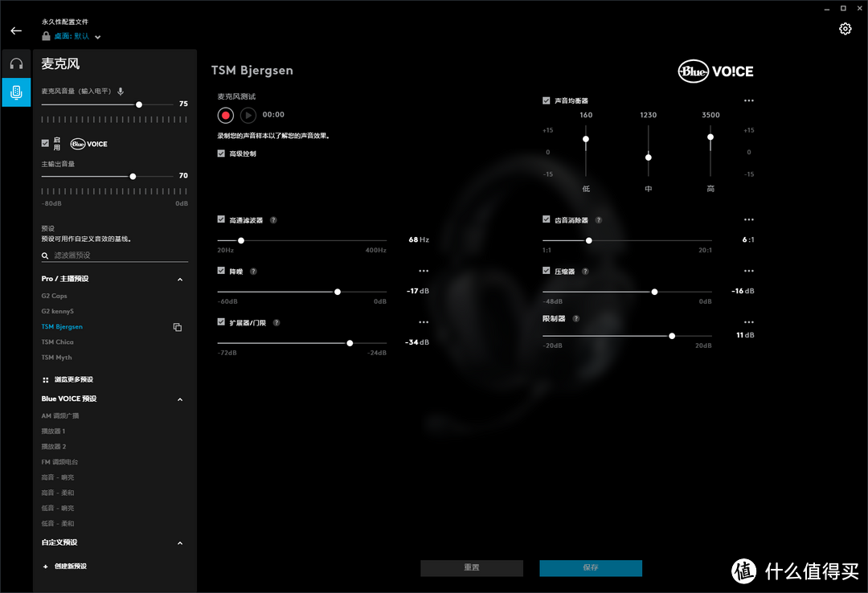
Task: Open the 桌面: 默认 profile dropdown
Action: 77,36
